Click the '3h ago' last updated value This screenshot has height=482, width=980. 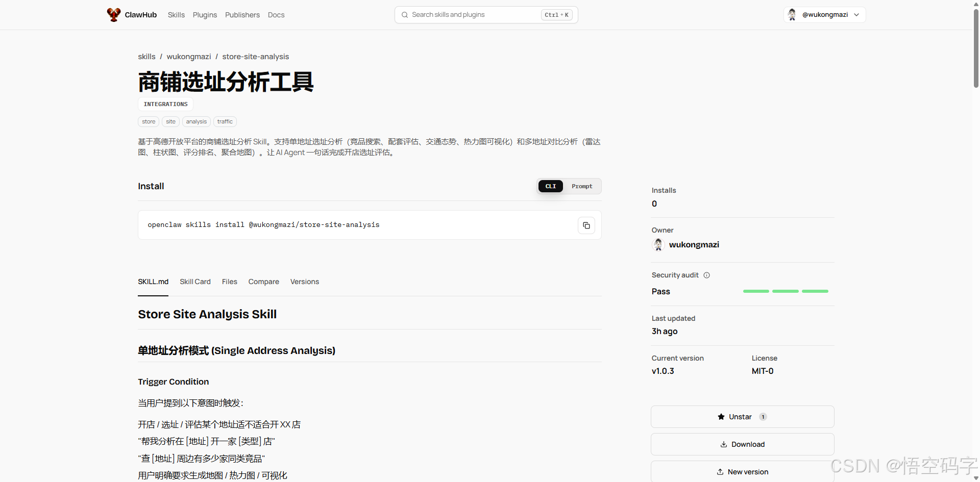point(665,332)
